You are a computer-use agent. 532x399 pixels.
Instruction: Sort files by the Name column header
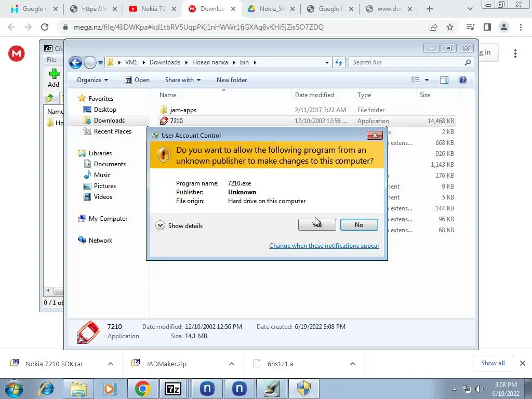pos(223,95)
